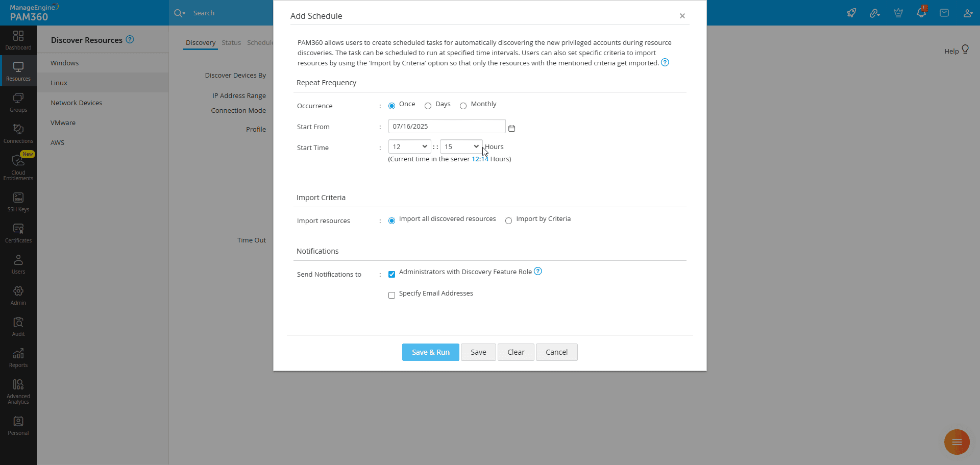Open SSH Keys in the sidebar
The image size is (980, 465).
18,202
